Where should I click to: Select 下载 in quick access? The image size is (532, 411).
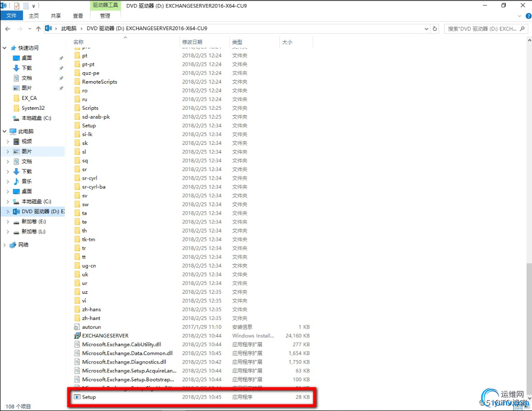27,68
